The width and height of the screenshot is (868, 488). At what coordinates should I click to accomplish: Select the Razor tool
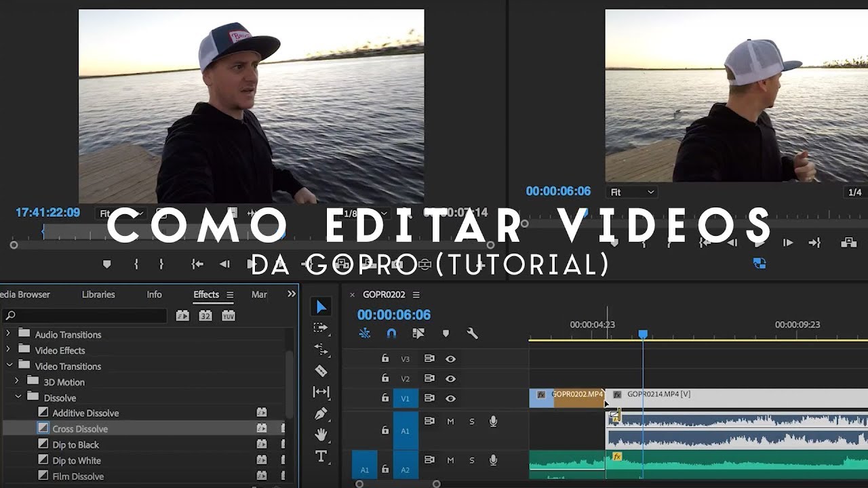pos(321,371)
